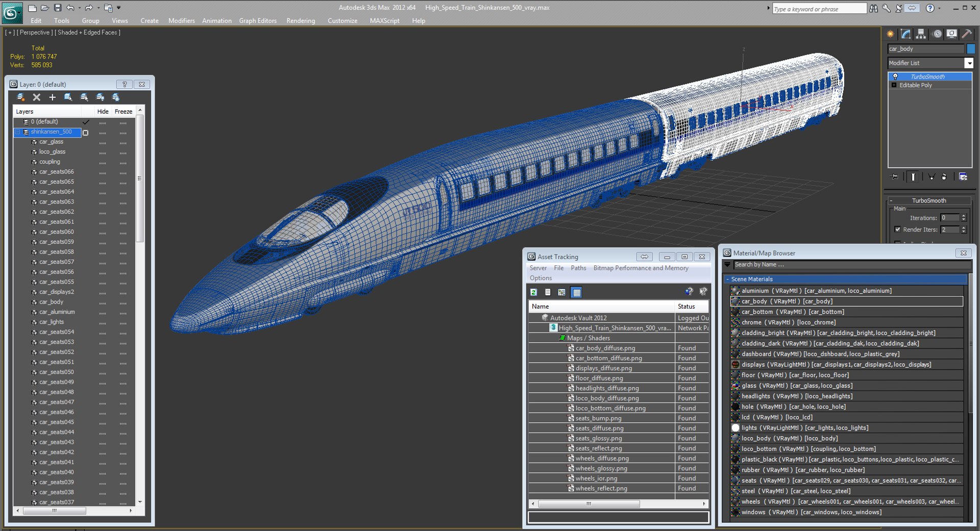
Task: Hide/unhide all layers icon in Layer toolbar
Action: point(100,97)
